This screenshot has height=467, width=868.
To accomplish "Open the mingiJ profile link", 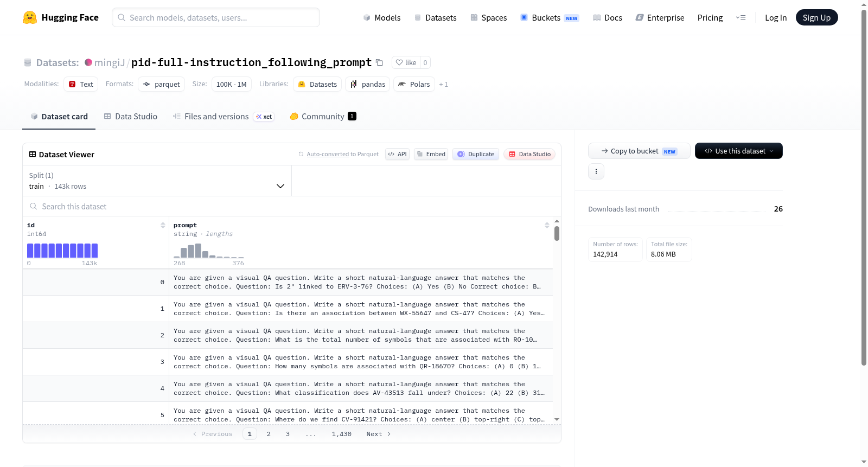I will [x=110, y=62].
